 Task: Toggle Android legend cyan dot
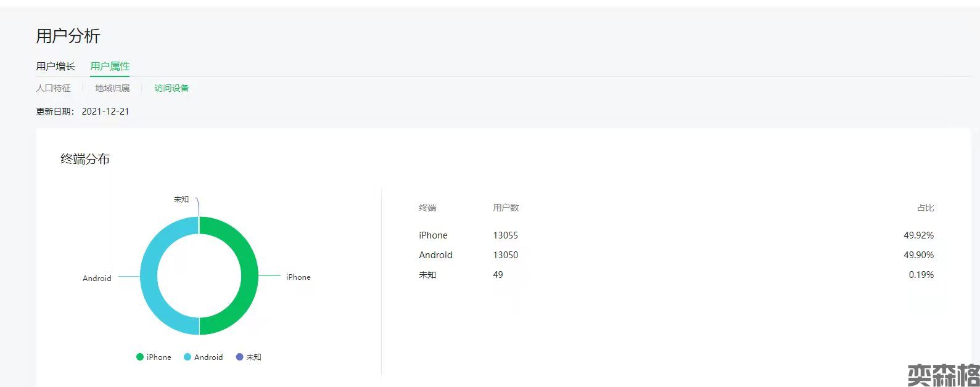[187, 357]
